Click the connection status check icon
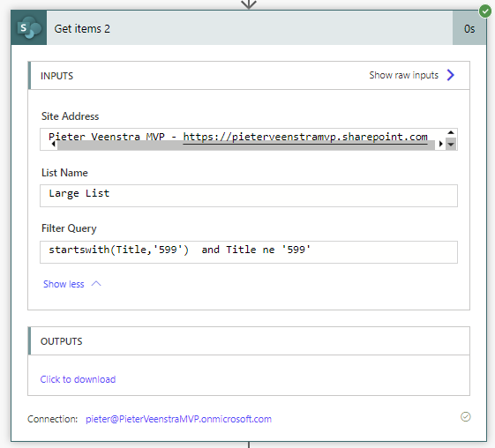 pyautogui.click(x=465, y=417)
